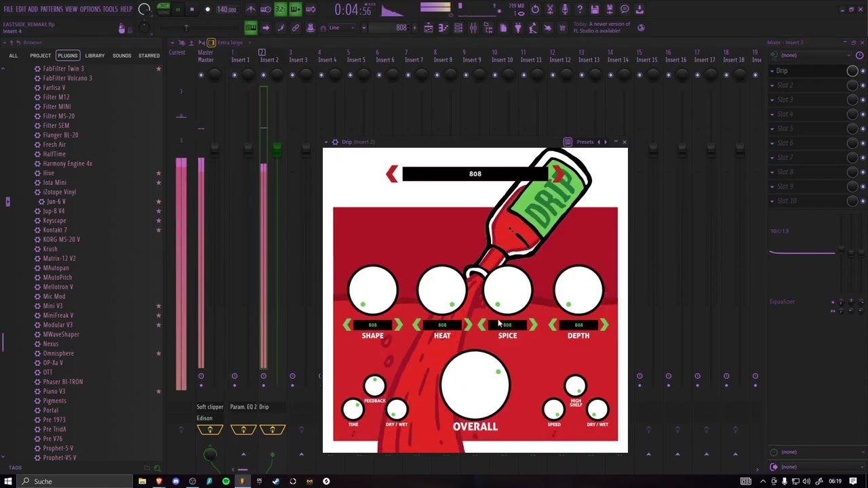The image size is (868, 488).
Task: Click the microphone one-click recording icon
Action: pos(565,9)
